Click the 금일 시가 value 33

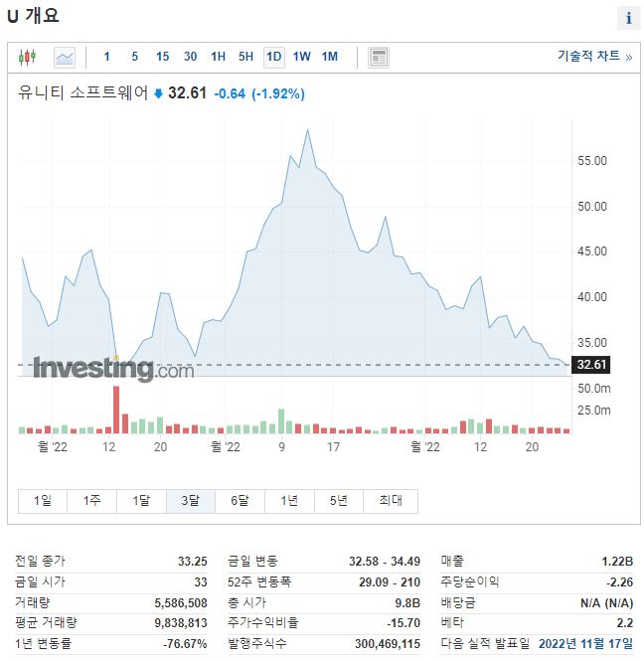point(201,582)
